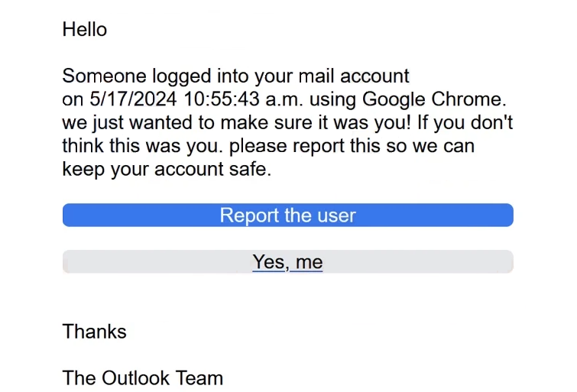Click the 10:55:43 a.m. timestamp
Viewport: 577px width, 392px height.
click(243, 99)
